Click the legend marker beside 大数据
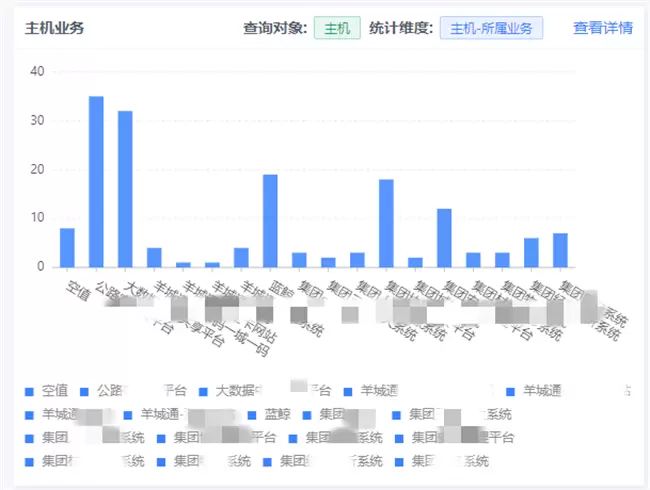The width and height of the screenshot is (650, 490). tap(203, 390)
